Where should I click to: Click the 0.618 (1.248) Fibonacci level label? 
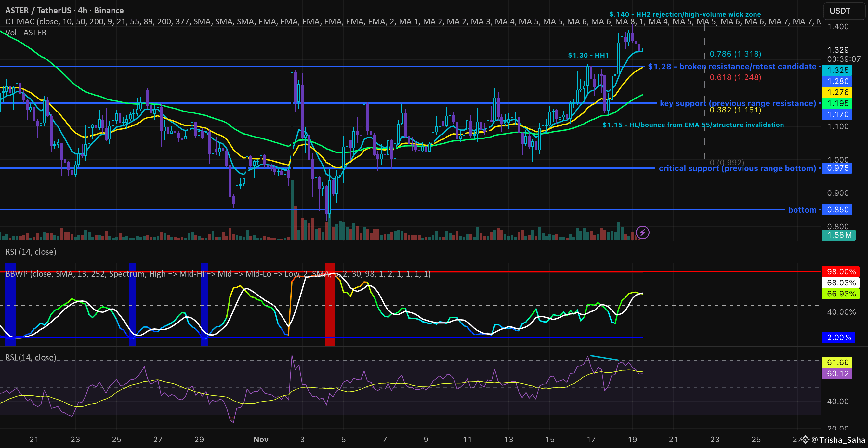click(735, 77)
